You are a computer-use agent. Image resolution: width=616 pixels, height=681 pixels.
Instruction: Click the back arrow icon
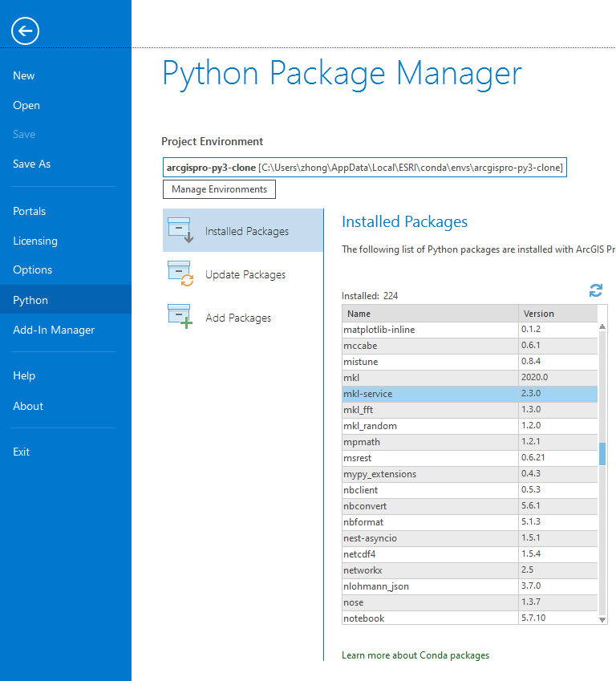(25, 31)
